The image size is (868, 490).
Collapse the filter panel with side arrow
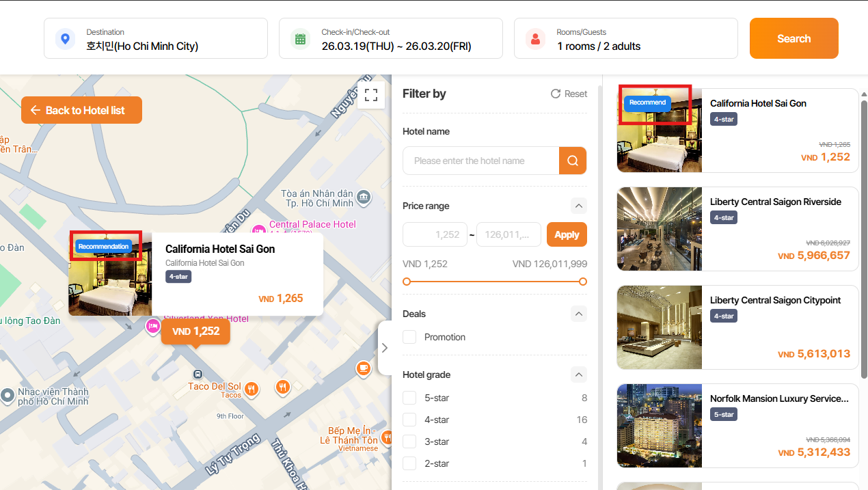click(384, 347)
